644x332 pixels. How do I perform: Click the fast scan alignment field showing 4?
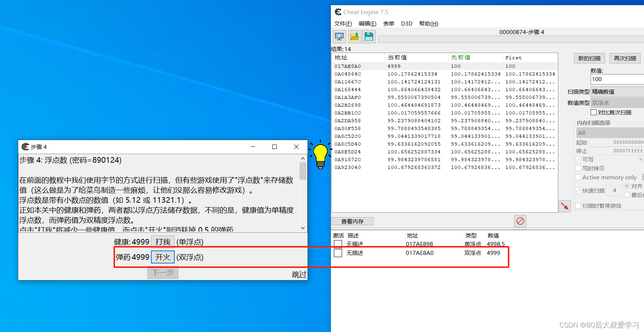pyautogui.click(x=614, y=190)
